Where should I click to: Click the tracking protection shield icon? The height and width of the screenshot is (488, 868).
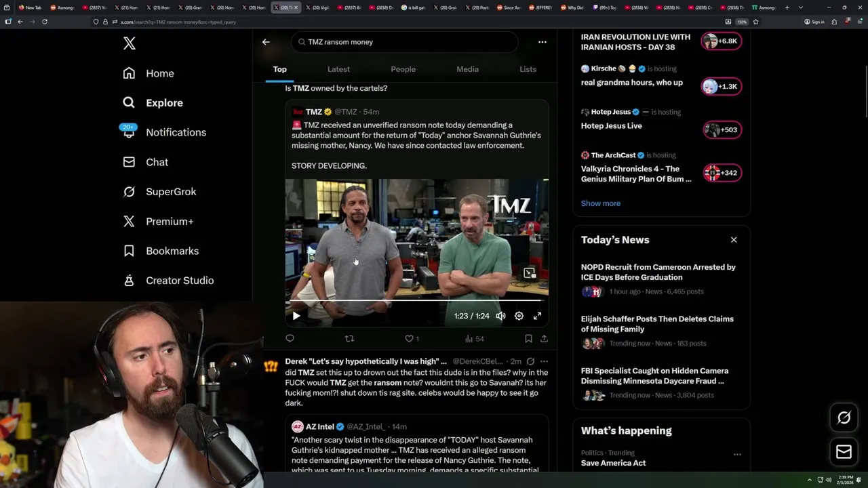coord(96,22)
